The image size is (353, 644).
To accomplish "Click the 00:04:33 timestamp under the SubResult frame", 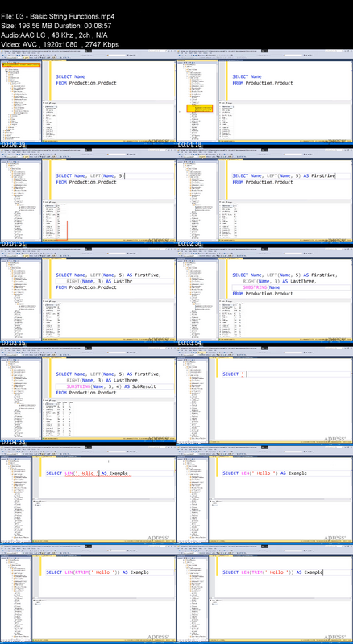I will click(x=12, y=442).
